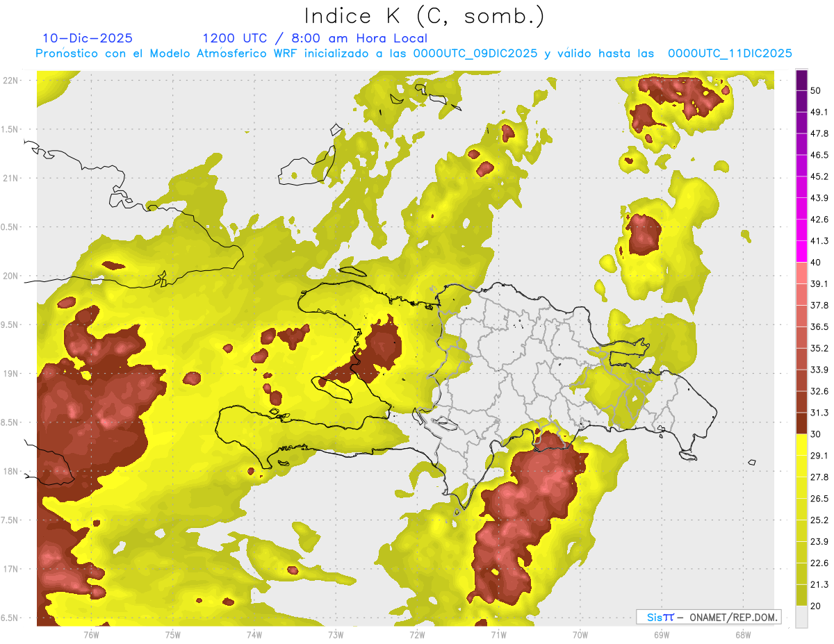Click the '68W' longitude label
The height and width of the screenshot is (644, 834).
[x=743, y=635]
